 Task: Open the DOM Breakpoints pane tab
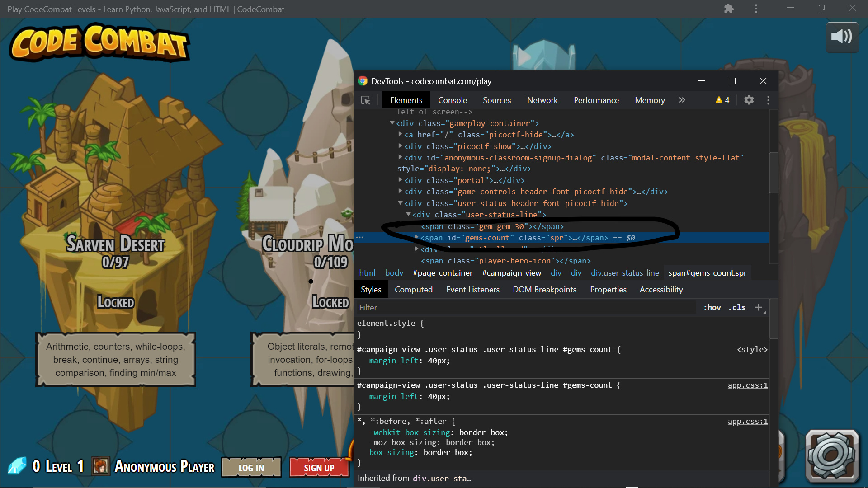tap(544, 290)
